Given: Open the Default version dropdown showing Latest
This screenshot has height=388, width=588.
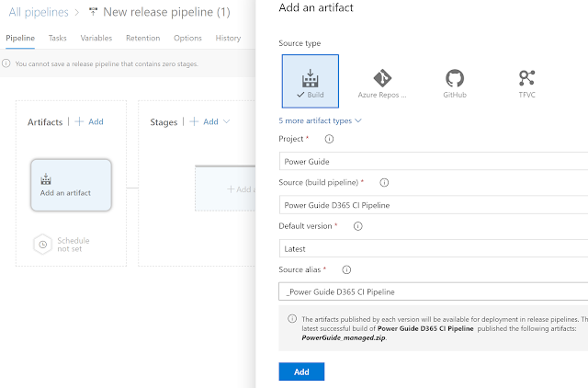Looking at the screenshot, I should pyautogui.click(x=432, y=248).
